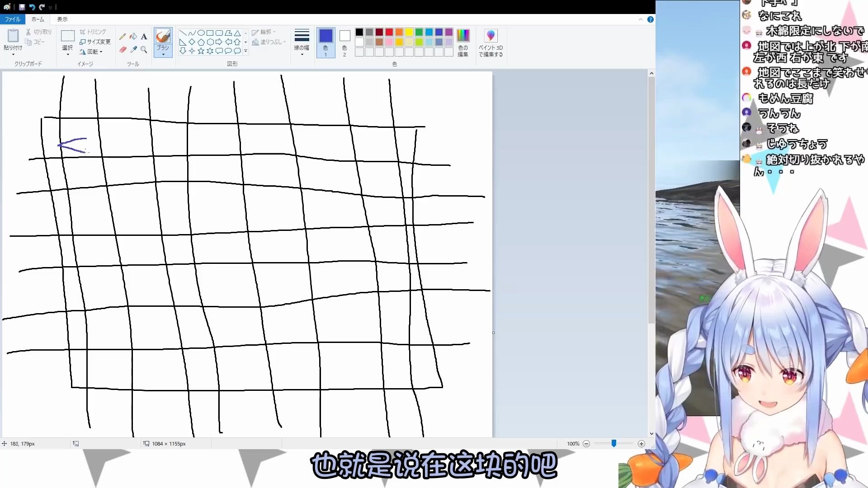This screenshot has height=488, width=868.
Task: Choose the five-point star shape
Action: pos(201,51)
